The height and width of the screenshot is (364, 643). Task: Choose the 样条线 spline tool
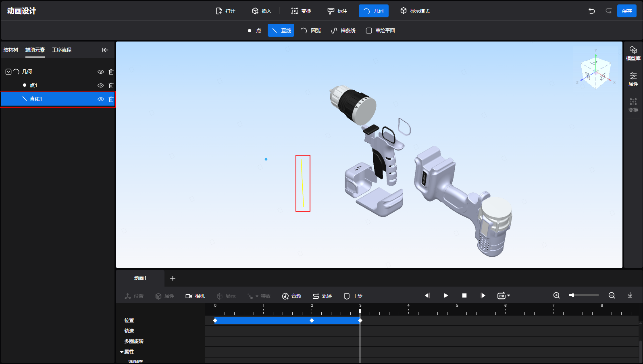click(x=343, y=31)
